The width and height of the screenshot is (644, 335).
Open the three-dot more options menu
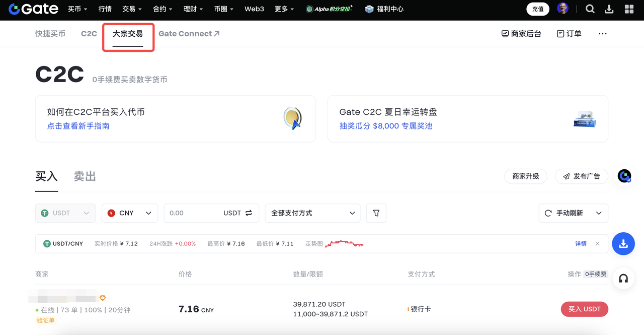[x=602, y=34]
